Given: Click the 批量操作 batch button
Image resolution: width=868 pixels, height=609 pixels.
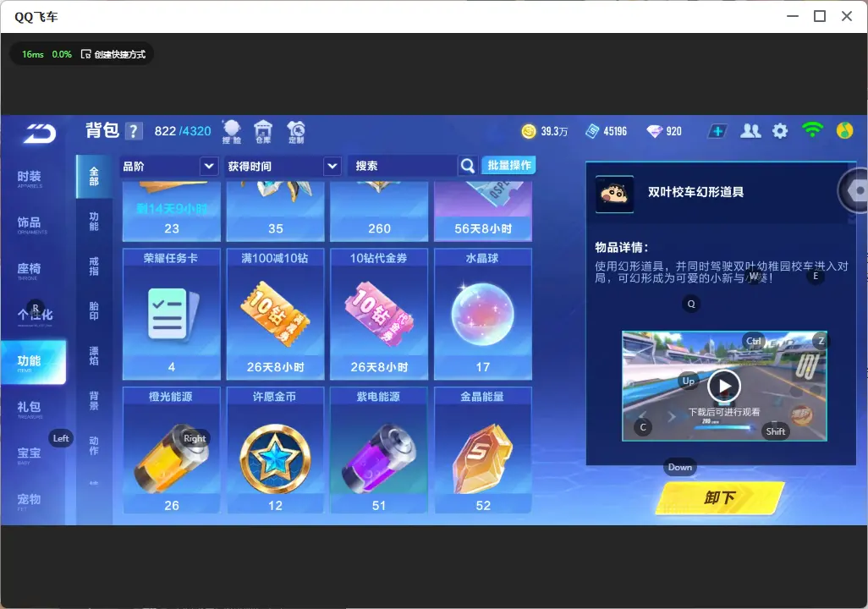Looking at the screenshot, I should [x=508, y=165].
